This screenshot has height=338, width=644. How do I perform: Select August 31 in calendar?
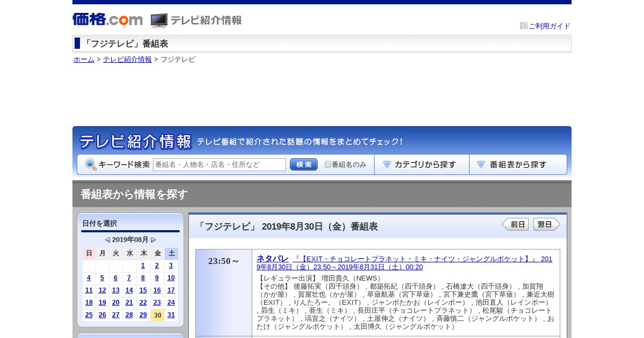[x=171, y=315]
